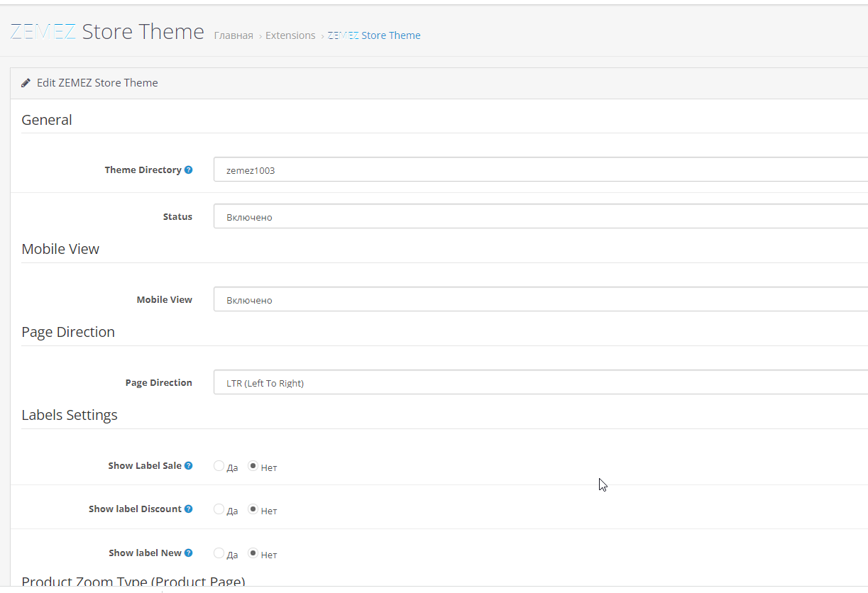Open the Extensions breadcrumb link
868x593 pixels.
tap(290, 35)
